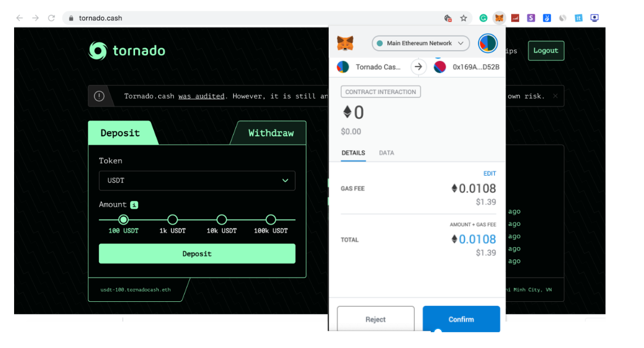
Task: Click the usdt-100.tornadocash.eth address
Action: pyautogui.click(x=136, y=289)
